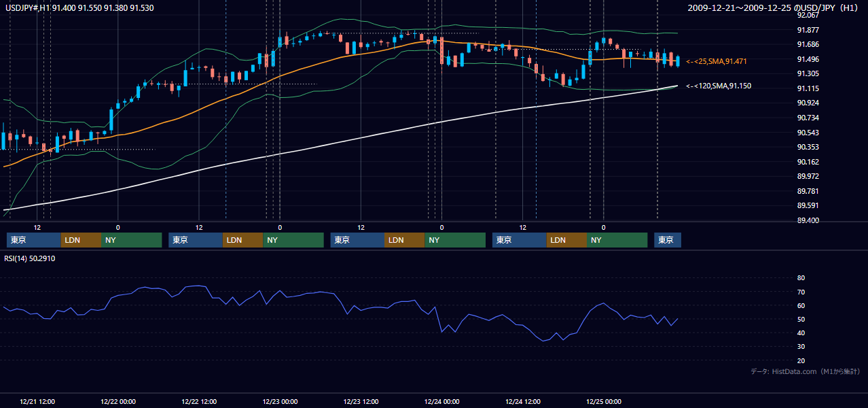The image size is (868, 408).
Task: Click the lone 東京 session block after 12/25 00:00
Action: click(668, 240)
